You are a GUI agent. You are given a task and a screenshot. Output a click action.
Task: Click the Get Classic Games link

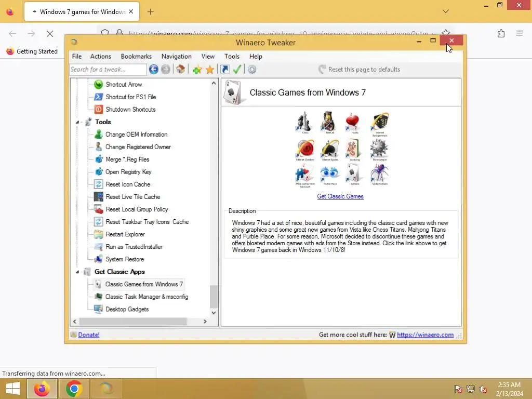340,196
